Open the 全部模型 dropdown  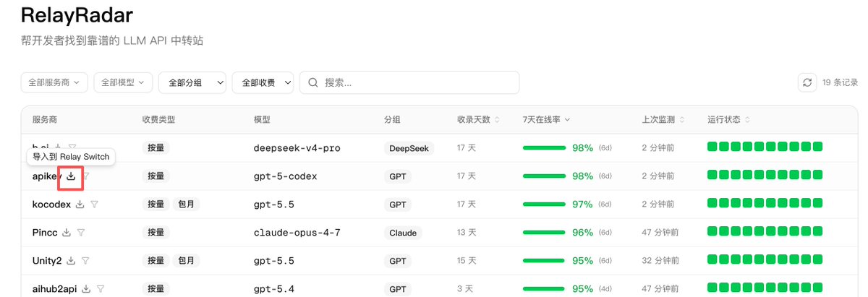coord(123,82)
